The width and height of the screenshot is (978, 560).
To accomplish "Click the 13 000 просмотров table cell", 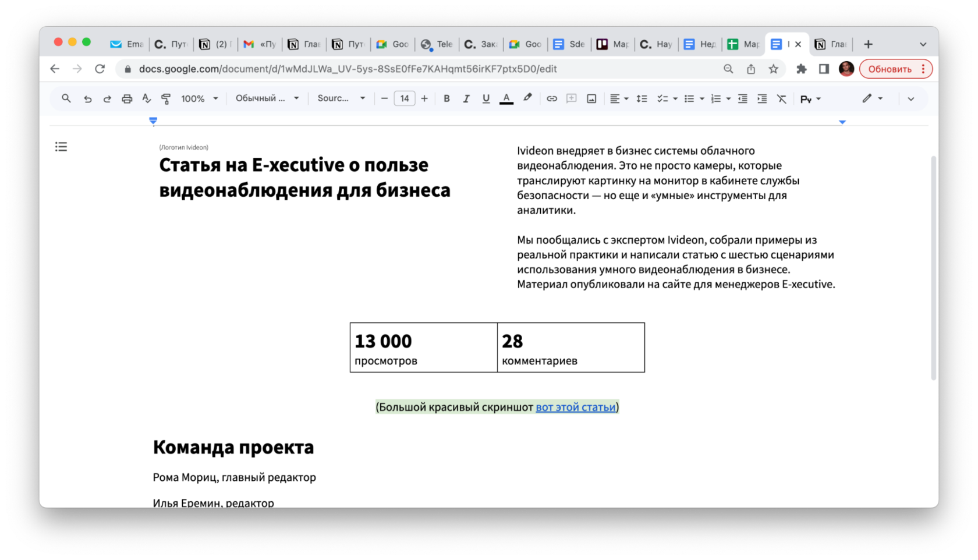I will [x=424, y=348].
